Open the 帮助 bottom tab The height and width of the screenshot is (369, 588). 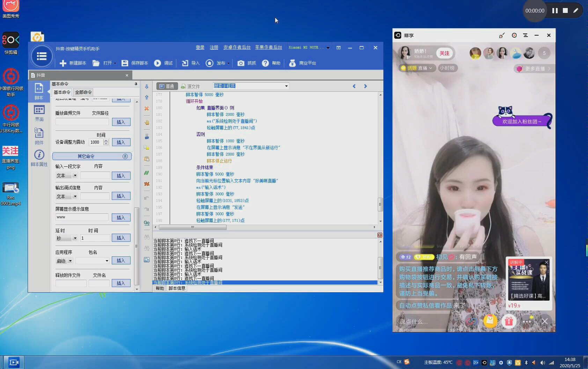(160, 288)
